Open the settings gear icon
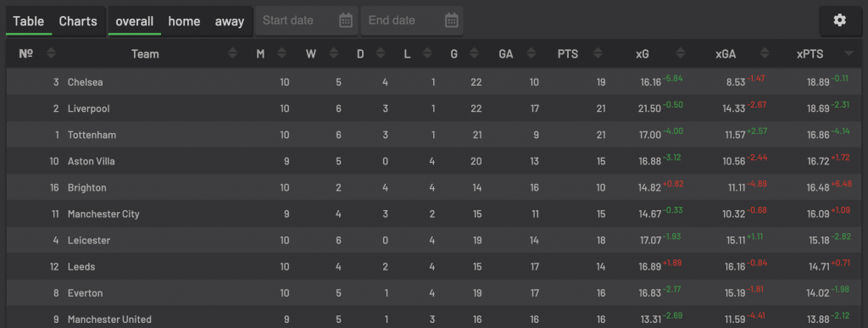868x328 pixels. point(840,20)
